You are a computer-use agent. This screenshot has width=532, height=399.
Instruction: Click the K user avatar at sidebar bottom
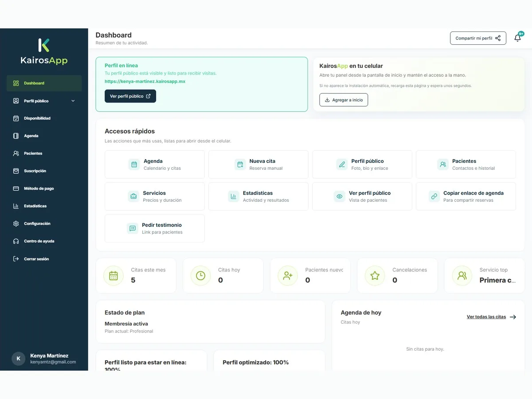18,359
